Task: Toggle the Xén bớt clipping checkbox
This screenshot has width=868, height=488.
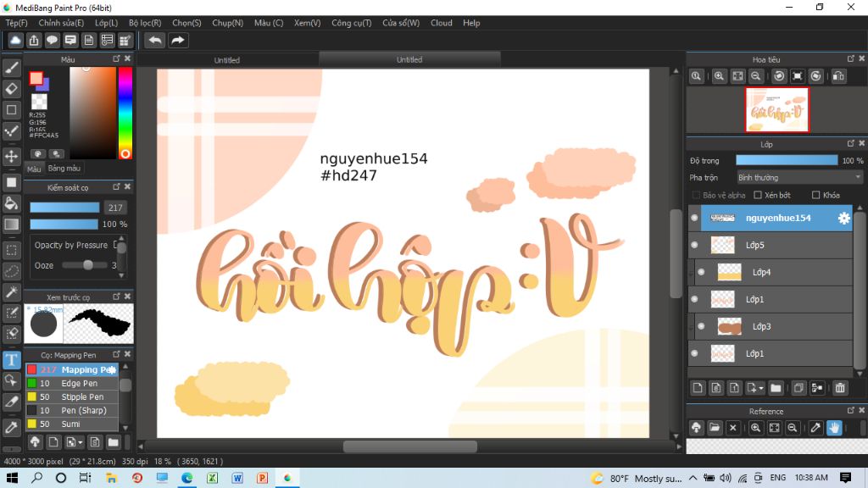Action: [x=758, y=195]
